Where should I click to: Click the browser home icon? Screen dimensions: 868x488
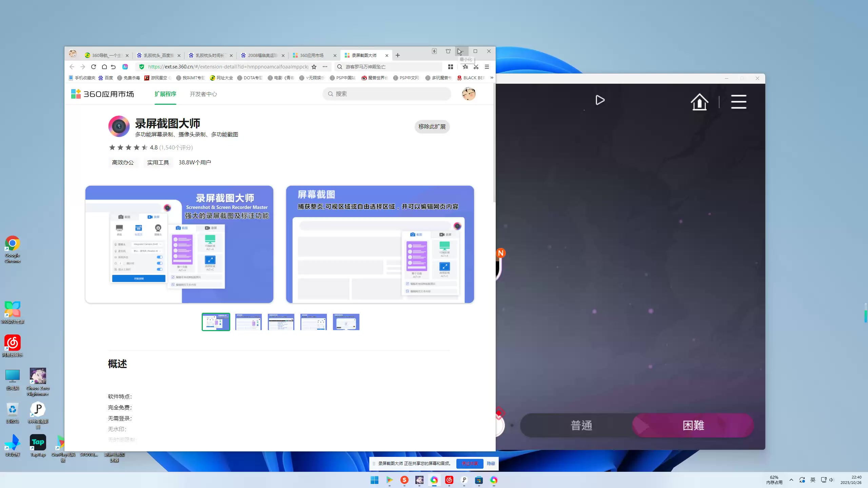(x=104, y=67)
